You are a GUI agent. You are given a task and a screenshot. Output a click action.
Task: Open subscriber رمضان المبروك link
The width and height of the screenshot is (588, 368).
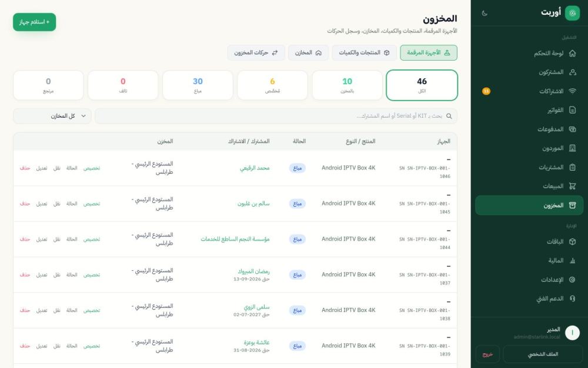253,271
